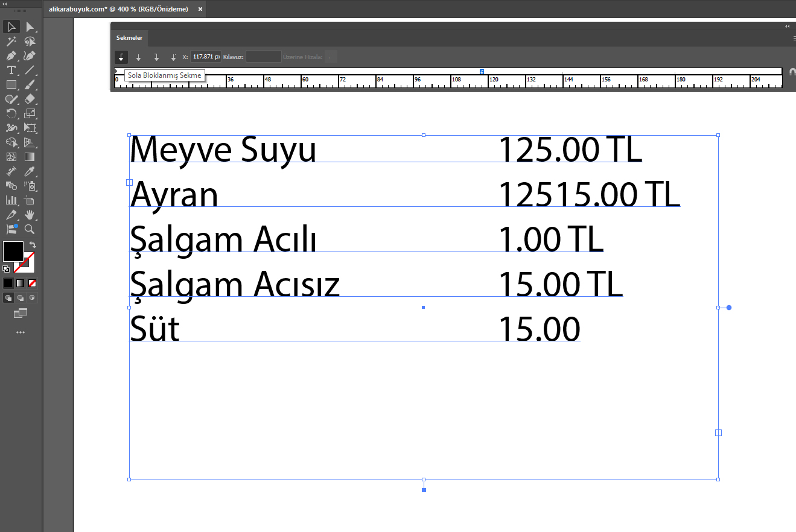
Task: Select the Paintbrush tool
Action: click(x=30, y=84)
